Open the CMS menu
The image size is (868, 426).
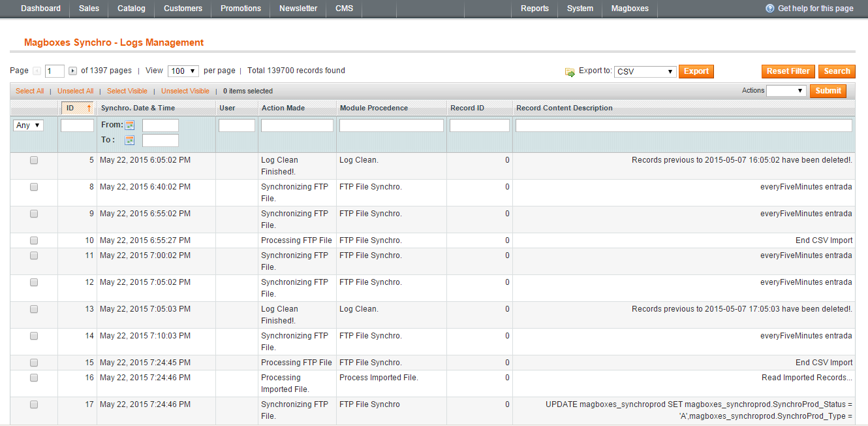pos(345,8)
